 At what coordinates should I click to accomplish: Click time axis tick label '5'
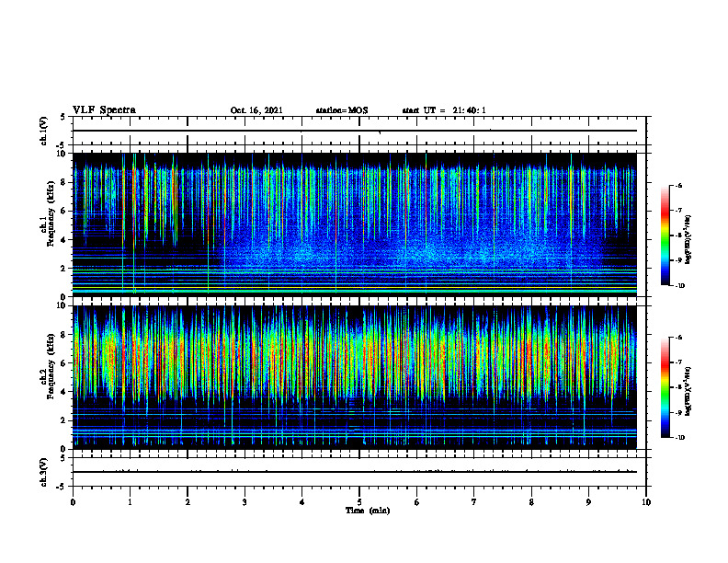[359, 502]
